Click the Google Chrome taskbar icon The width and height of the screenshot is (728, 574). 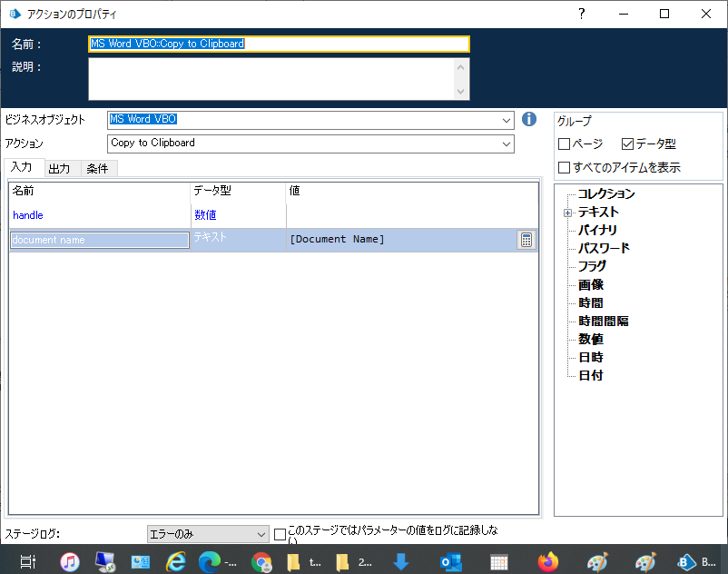261,561
